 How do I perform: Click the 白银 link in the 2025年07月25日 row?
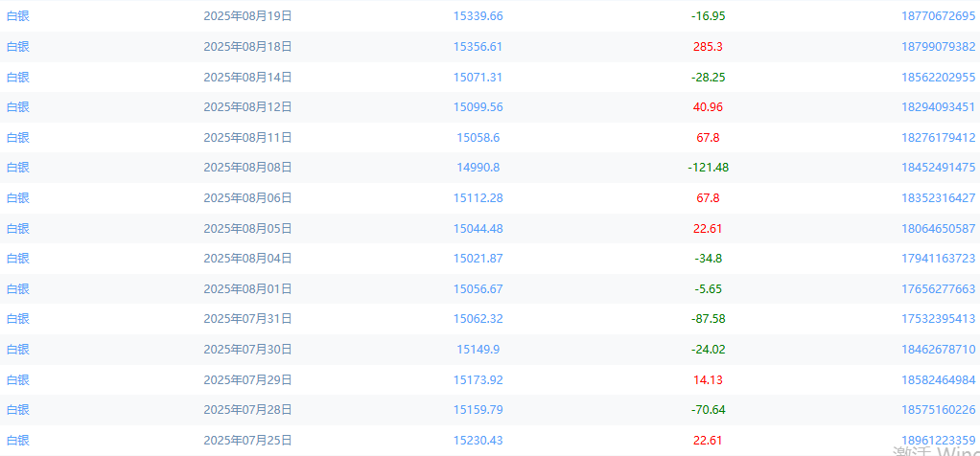pos(18,441)
